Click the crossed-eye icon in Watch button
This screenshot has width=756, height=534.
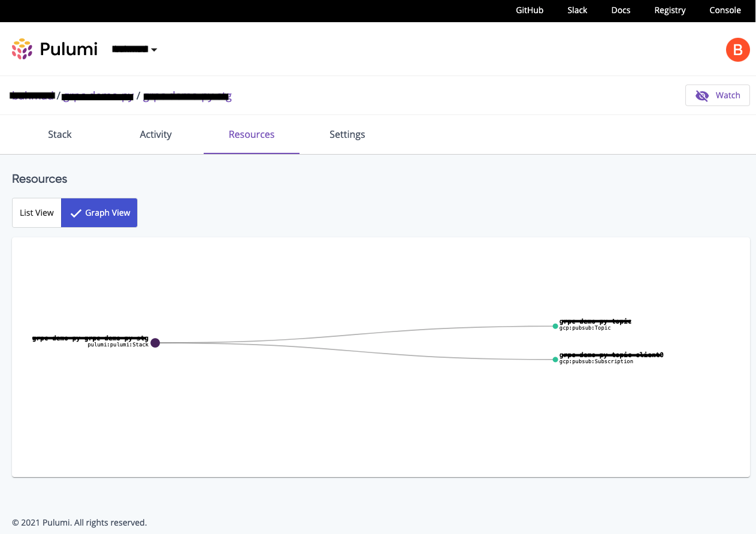(702, 95)
